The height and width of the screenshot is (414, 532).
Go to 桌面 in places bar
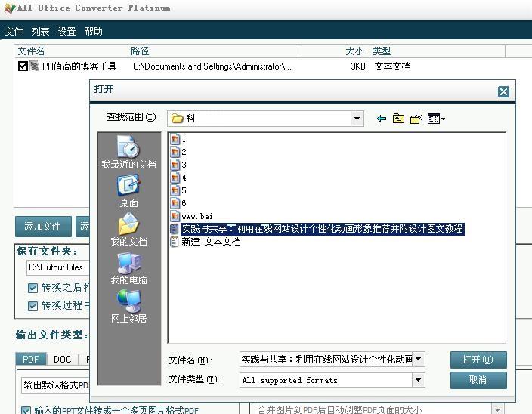point(128,190)
